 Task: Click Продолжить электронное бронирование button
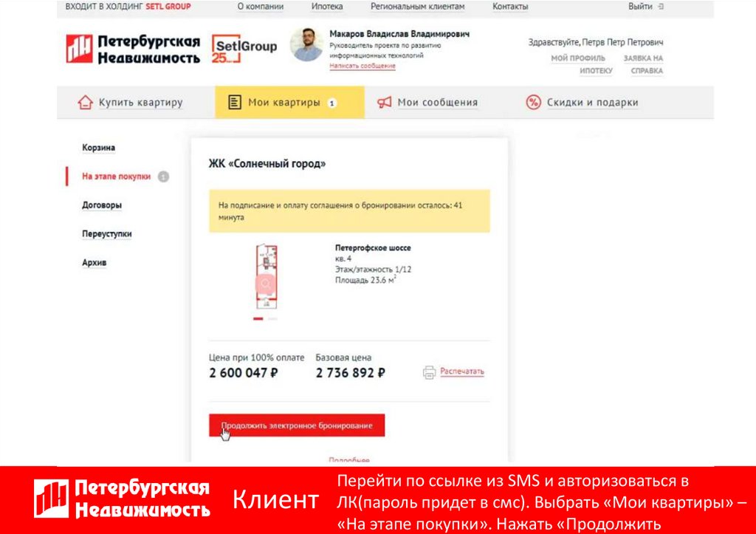pos(297,425)
